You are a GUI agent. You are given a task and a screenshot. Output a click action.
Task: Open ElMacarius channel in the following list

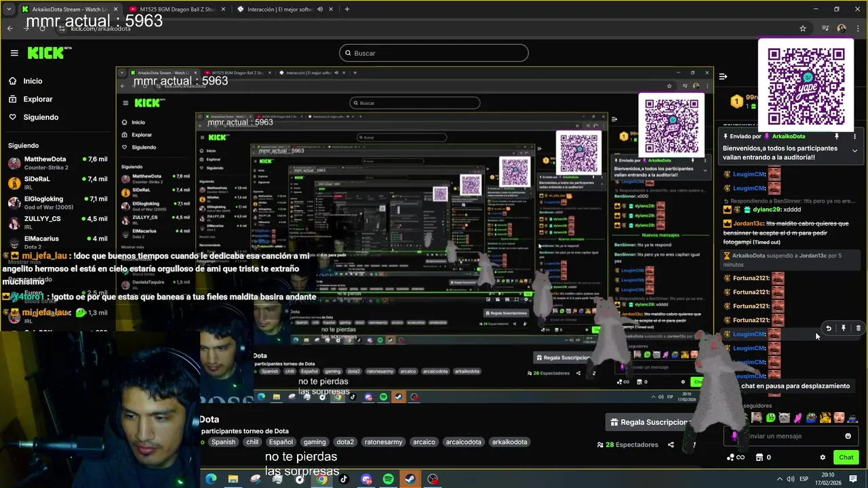pyautogui.click(x=58, y=242)
